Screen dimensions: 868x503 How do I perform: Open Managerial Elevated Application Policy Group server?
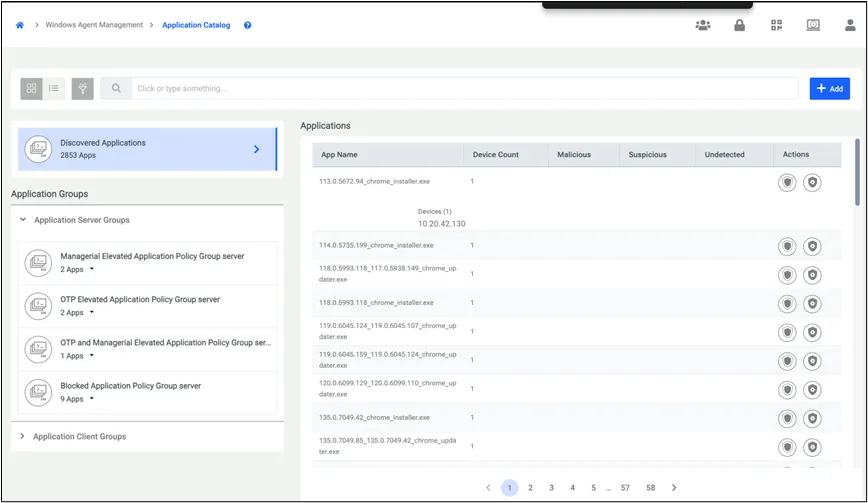tap(152, 256)
